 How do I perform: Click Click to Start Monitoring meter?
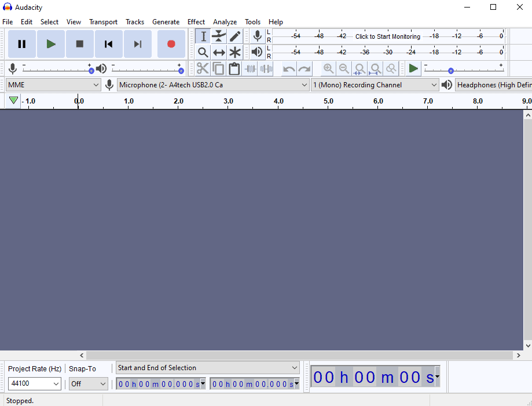pyautogui.click(x=388, y=36)
